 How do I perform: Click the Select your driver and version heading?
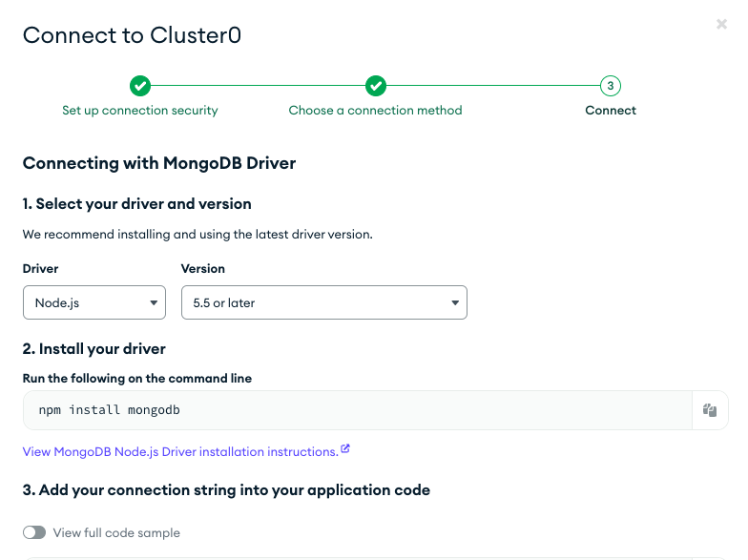[137, 204]
